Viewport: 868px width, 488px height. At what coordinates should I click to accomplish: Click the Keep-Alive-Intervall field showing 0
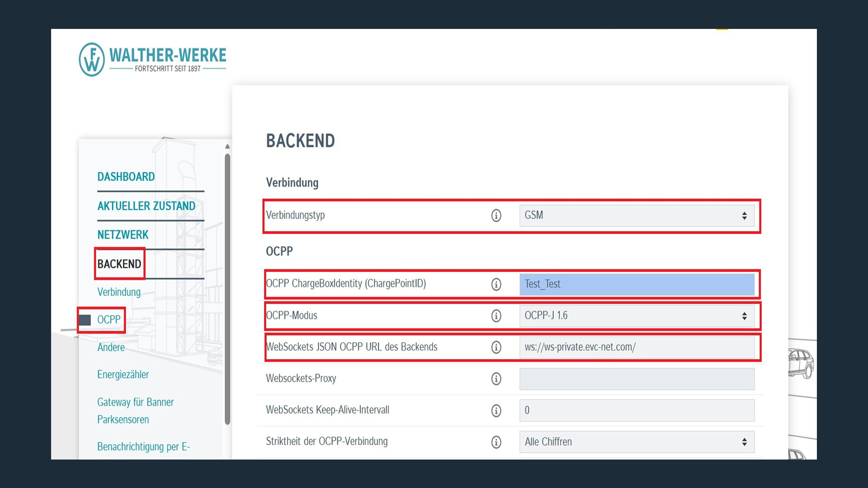pyautogui.click(x=637, y=410)
